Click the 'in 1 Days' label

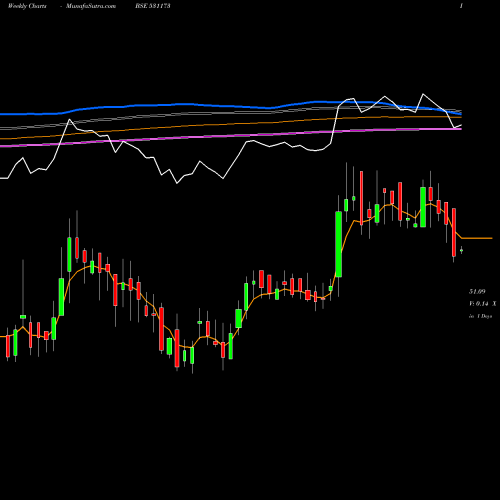tap(481, 316)
